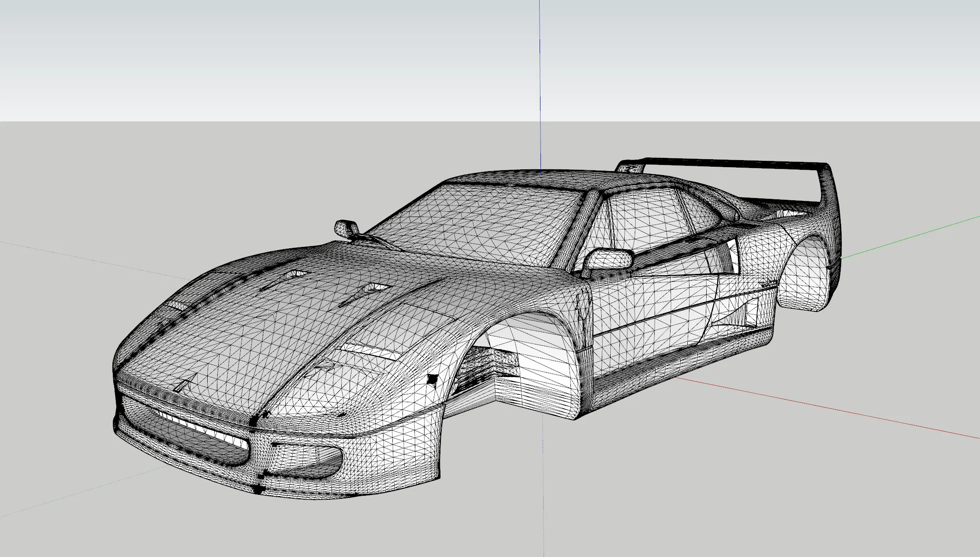Click the solid green axis line
The width and height of the screenshot is (980, 557).
tap(910, 236)
